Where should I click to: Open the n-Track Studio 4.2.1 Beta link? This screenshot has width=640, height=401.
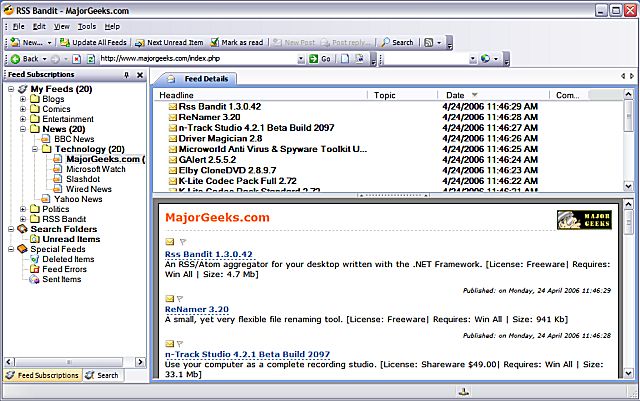231,355
